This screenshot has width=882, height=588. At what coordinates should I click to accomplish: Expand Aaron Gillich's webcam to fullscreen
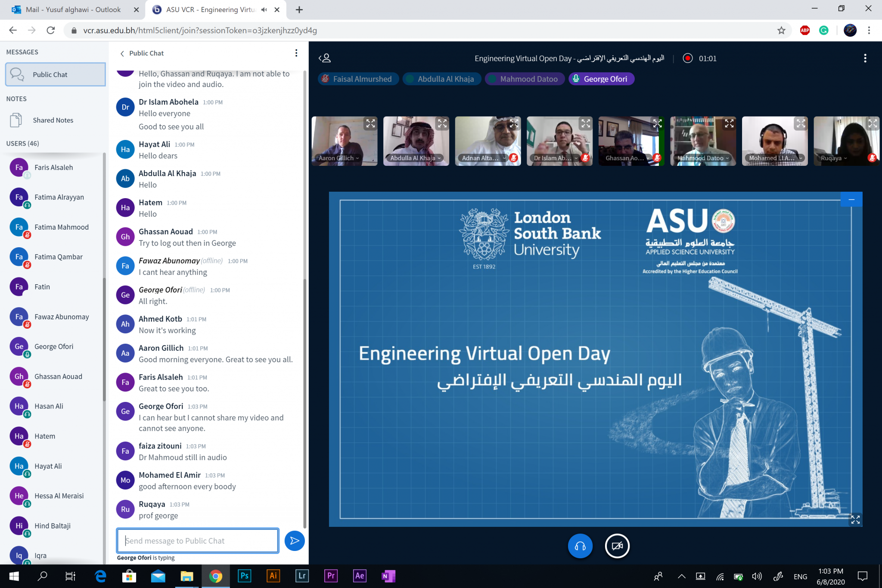pos(370,124)
